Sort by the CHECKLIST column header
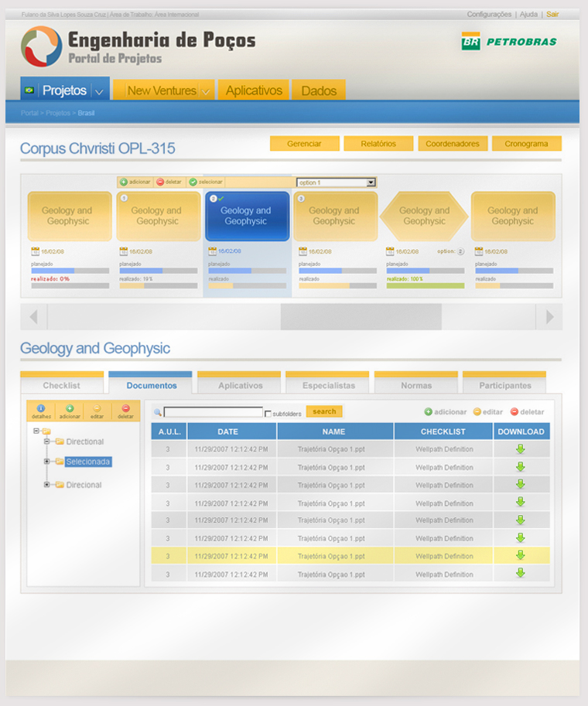Viewport: 588px width, 706px height. (443, 431)
